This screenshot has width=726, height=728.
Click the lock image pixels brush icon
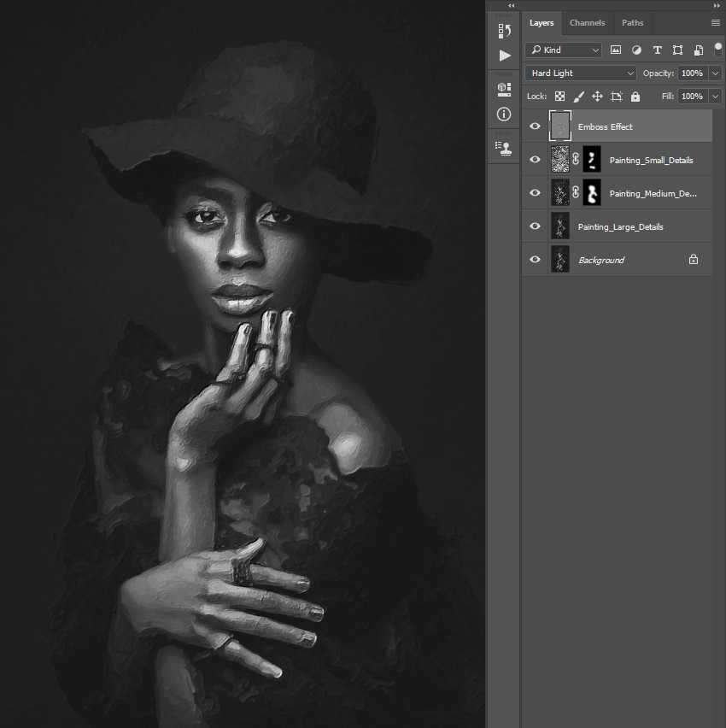point(578,97)
